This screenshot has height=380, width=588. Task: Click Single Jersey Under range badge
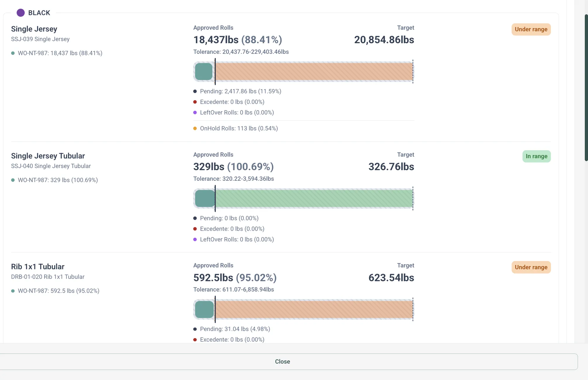[531, 29]
